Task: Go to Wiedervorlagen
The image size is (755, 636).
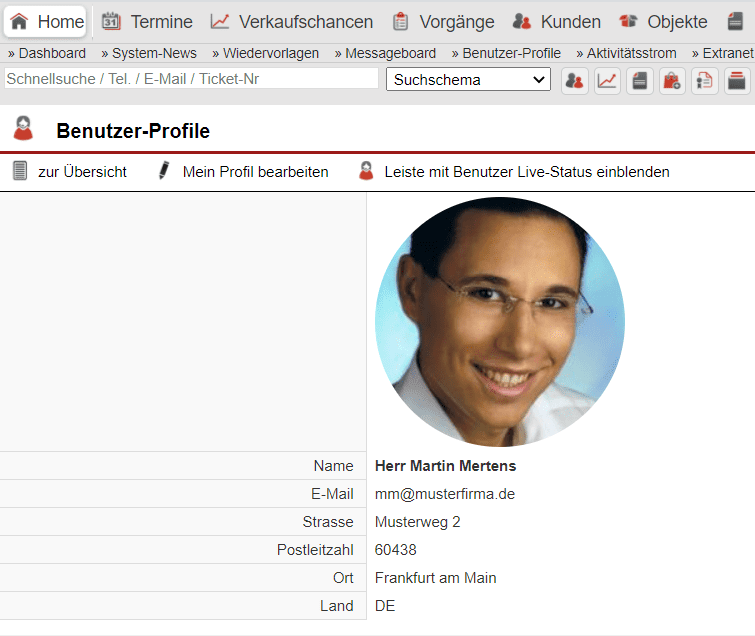Action: coord(266,53)
